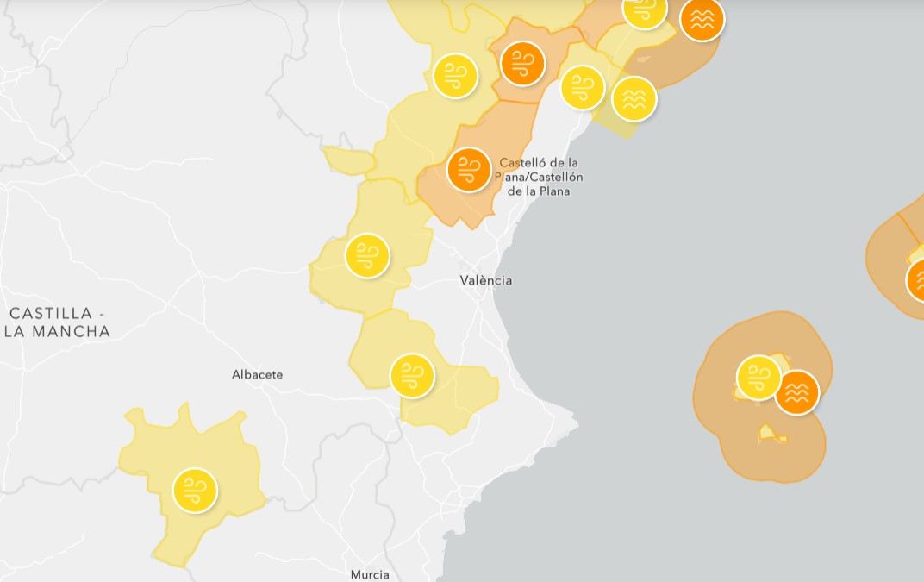Select the Castilla-La Mancha region label
Image resolution: width=924 pixels, height=582 pixels.
point(58,322)
